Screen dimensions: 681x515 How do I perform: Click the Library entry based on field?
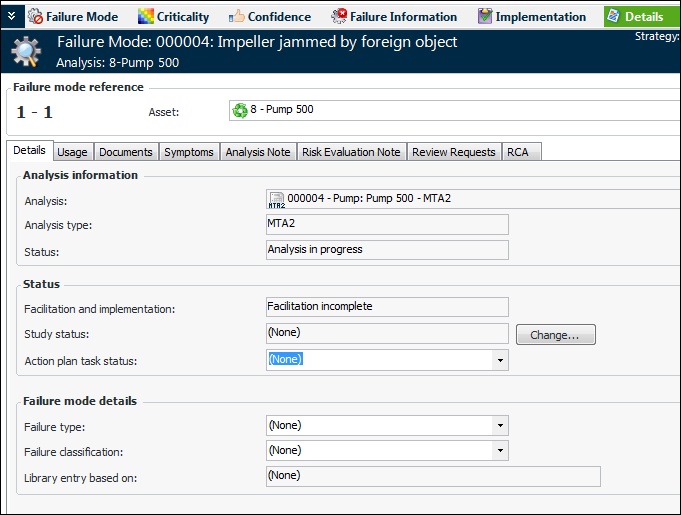coord(433,476)
